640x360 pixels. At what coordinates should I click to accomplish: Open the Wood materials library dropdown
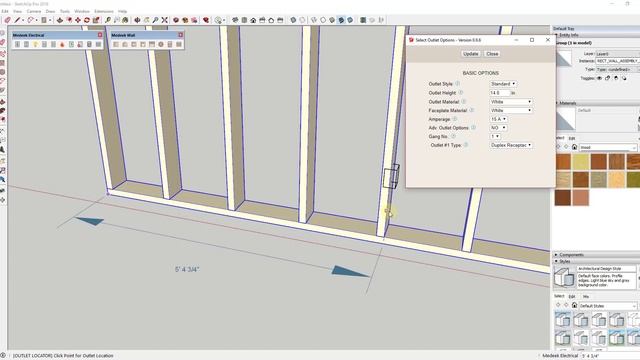point(608,147)
